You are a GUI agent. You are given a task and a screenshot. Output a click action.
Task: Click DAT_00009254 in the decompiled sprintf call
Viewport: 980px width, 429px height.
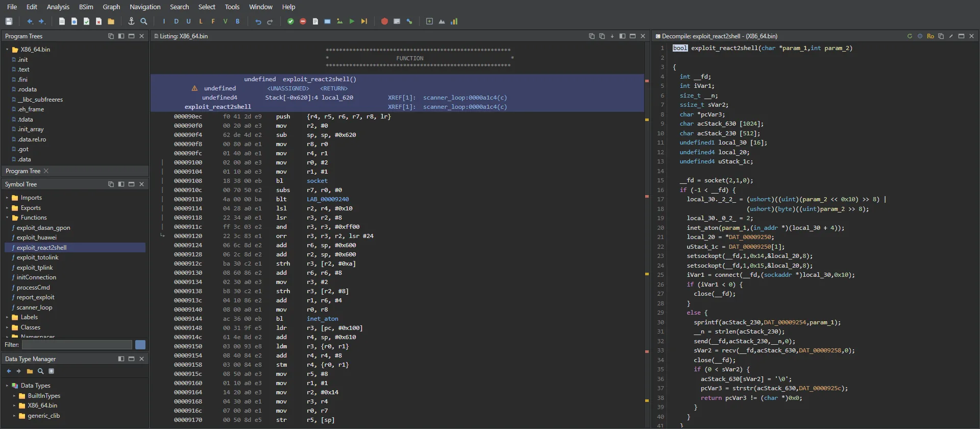point(785,322)
